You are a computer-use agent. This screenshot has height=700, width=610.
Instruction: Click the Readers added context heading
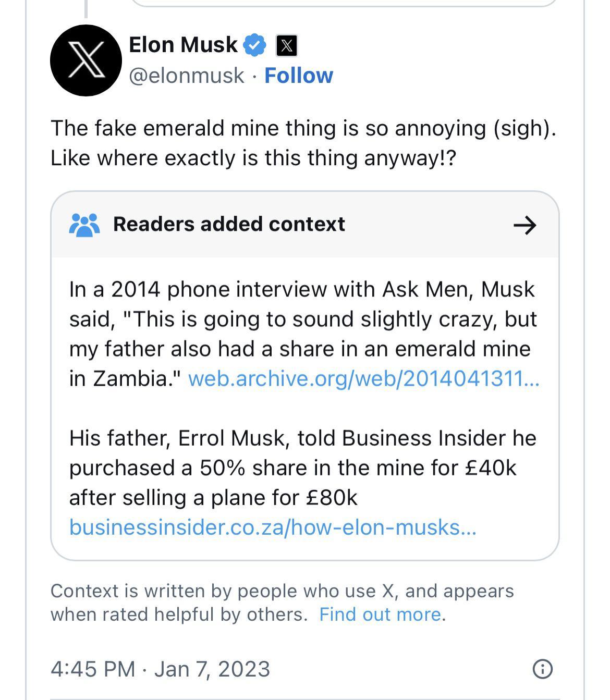click(x=229, y=224)
